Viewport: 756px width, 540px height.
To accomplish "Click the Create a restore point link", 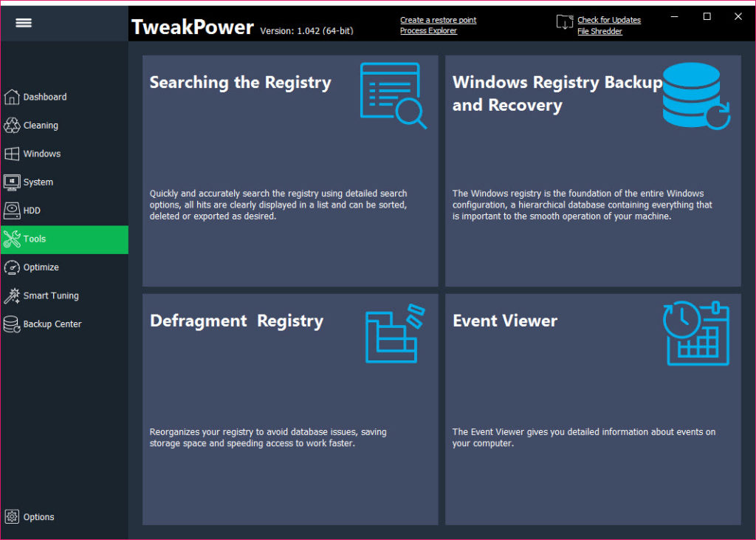I will coord(438,20).
